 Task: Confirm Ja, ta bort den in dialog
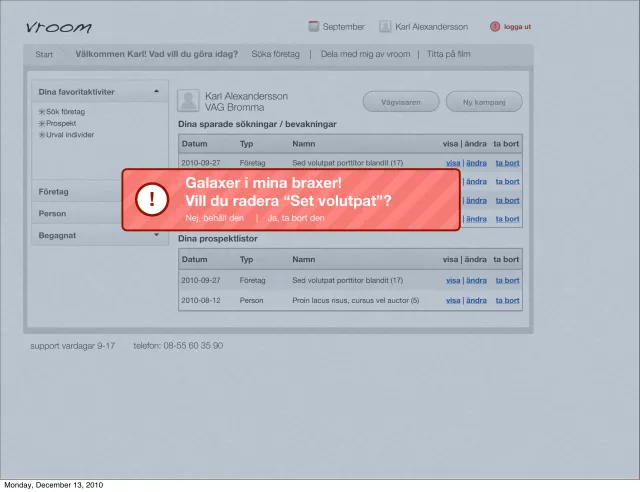[296, 218]
